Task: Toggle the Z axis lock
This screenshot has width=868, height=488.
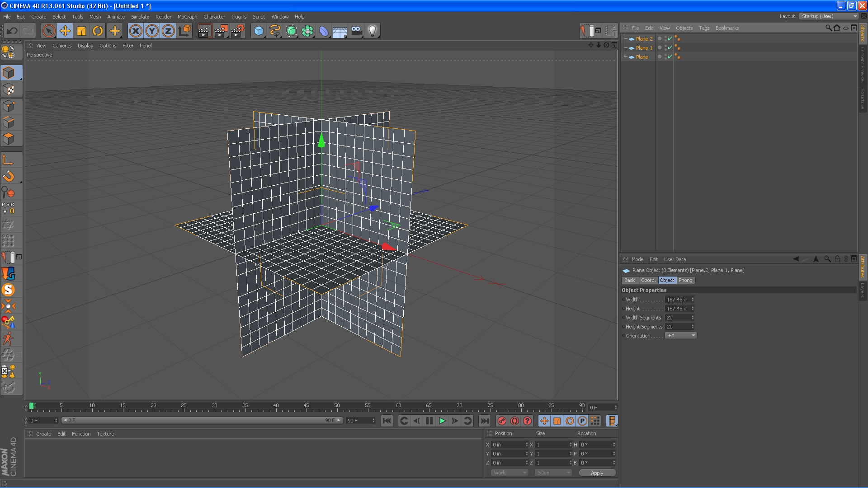Action: [x=168, y=31]
